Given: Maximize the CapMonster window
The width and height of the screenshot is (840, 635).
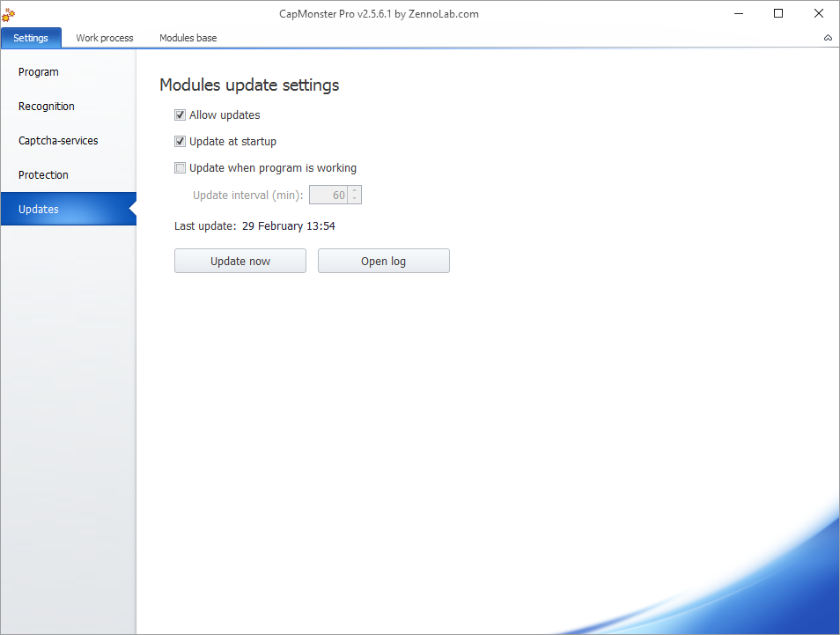Looking at the screenshot, I should (778, 14).
